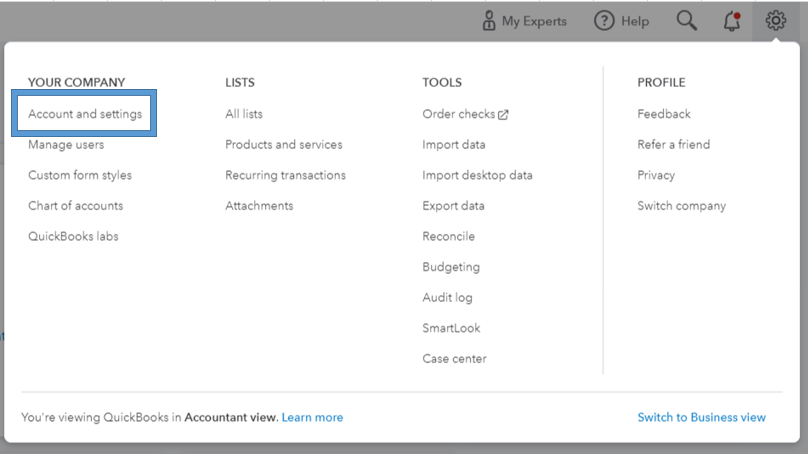Open the Reconcile tool

pyautogui.click(x=448, y=237)
